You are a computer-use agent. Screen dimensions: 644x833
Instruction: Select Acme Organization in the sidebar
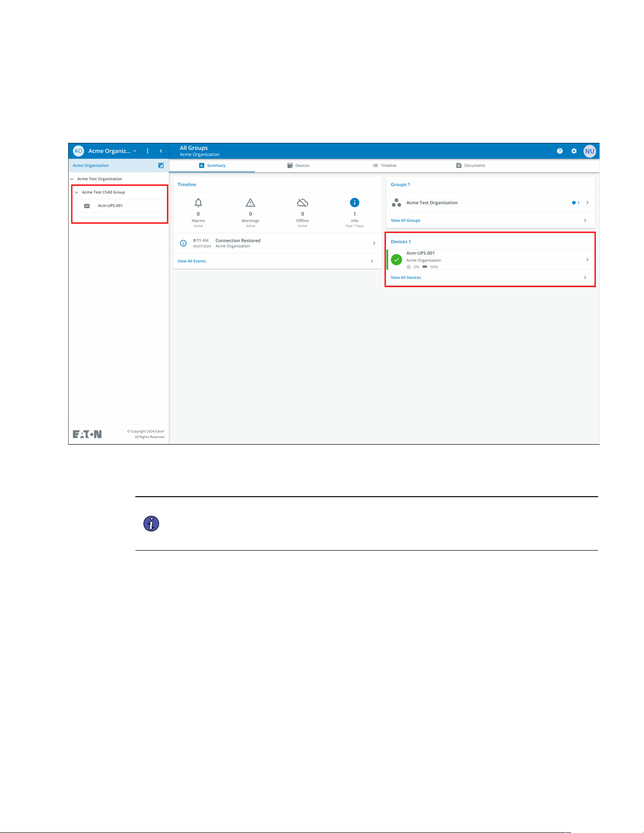tap(91, 166)
